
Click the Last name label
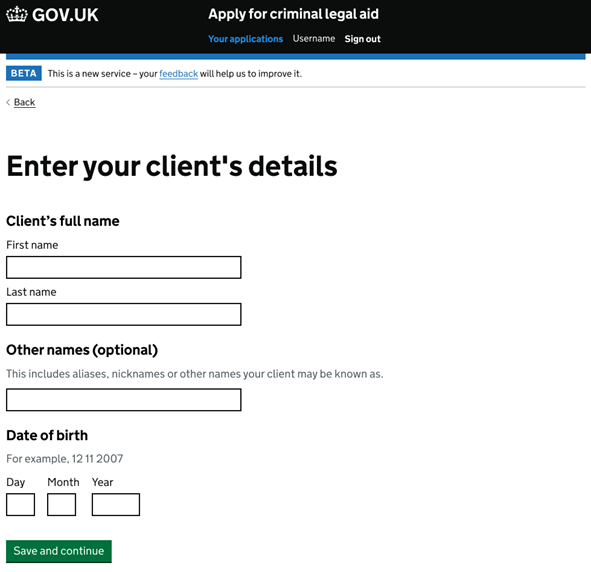(x=31, y=292)
